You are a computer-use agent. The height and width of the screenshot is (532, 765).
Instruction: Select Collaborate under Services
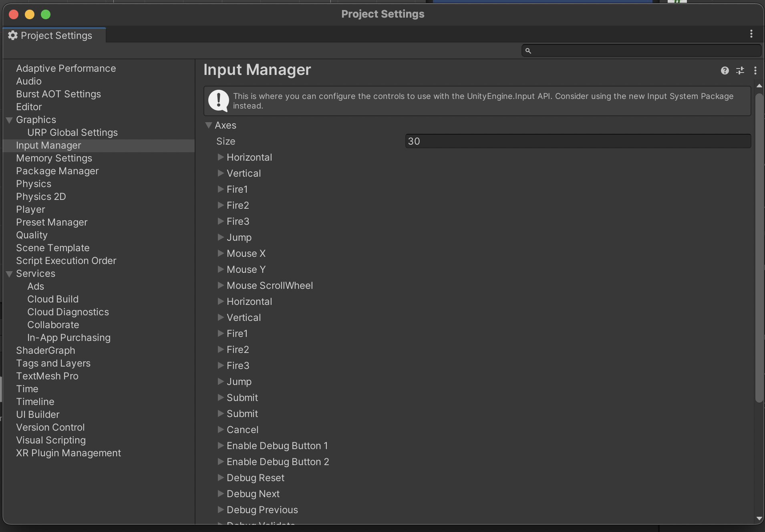coord(53,325)
